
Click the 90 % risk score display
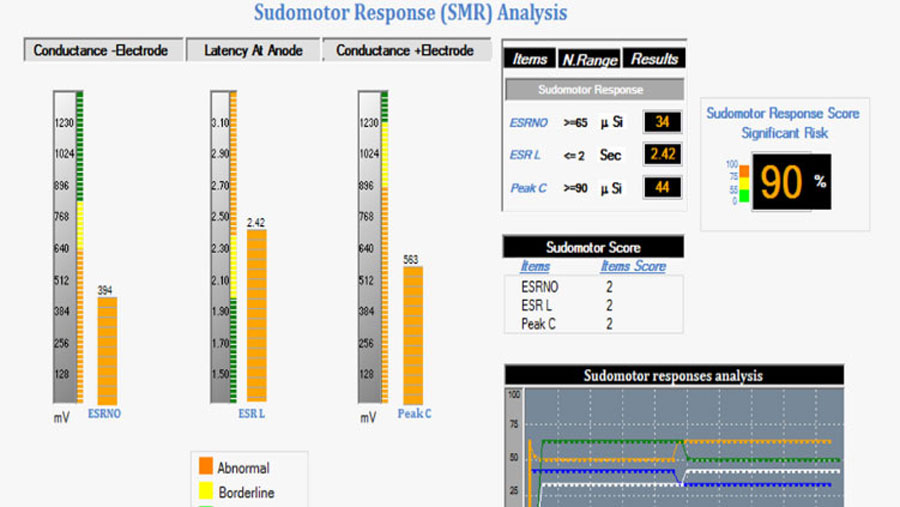coord(792,181)
